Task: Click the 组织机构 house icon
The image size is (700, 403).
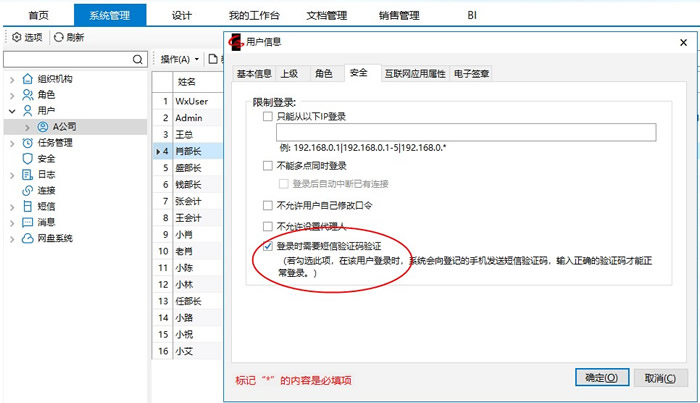Action: [26, 79]
